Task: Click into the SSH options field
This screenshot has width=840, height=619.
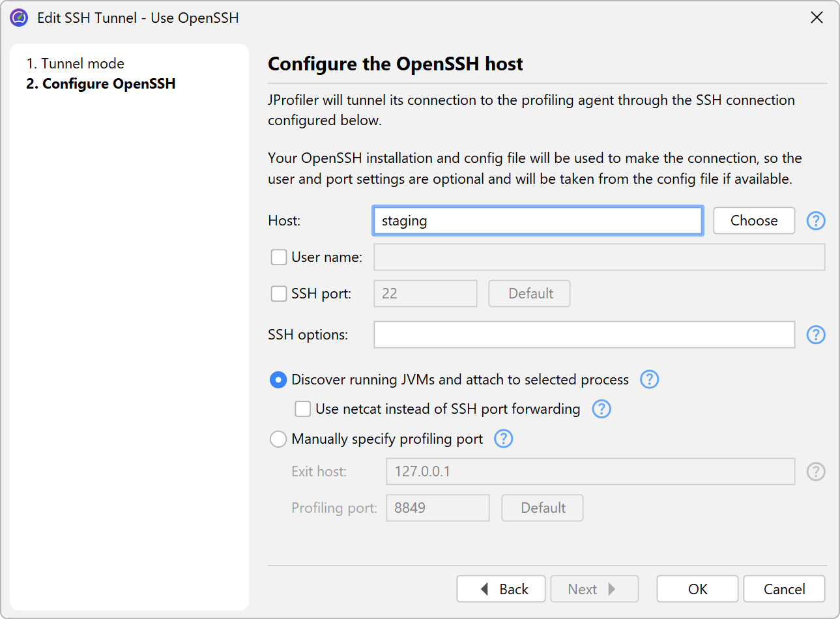Action: point(583,335)
